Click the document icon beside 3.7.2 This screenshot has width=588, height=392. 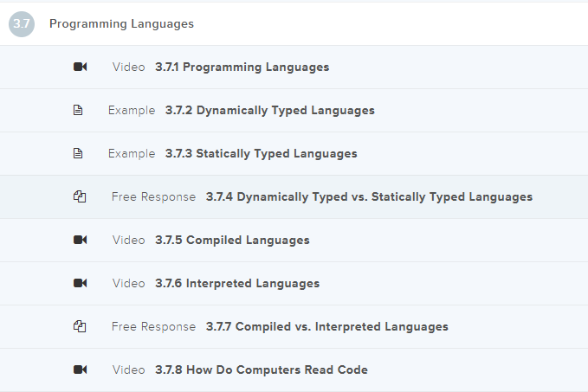pos(78,111)
